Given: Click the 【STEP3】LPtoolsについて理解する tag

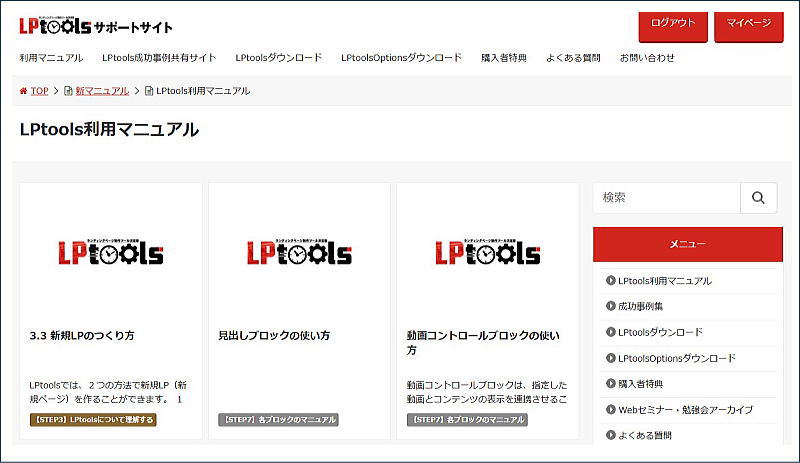Looking at the screenshot, I should coord(93,420).
